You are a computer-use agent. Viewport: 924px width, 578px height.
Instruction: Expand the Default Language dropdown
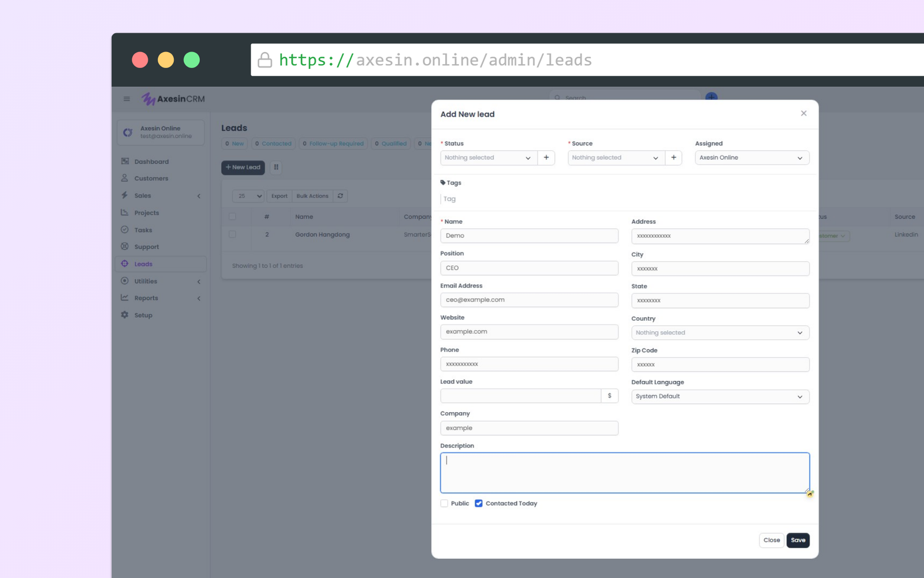pyautogui.click(x=720, y=397)
